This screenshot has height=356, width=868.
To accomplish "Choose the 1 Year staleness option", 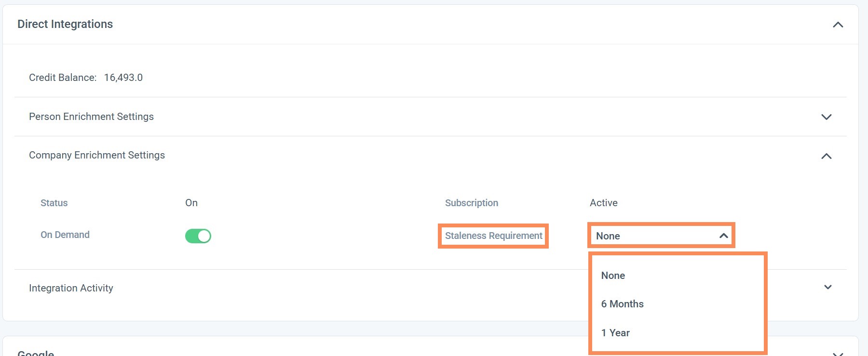I will click(615, 333).
